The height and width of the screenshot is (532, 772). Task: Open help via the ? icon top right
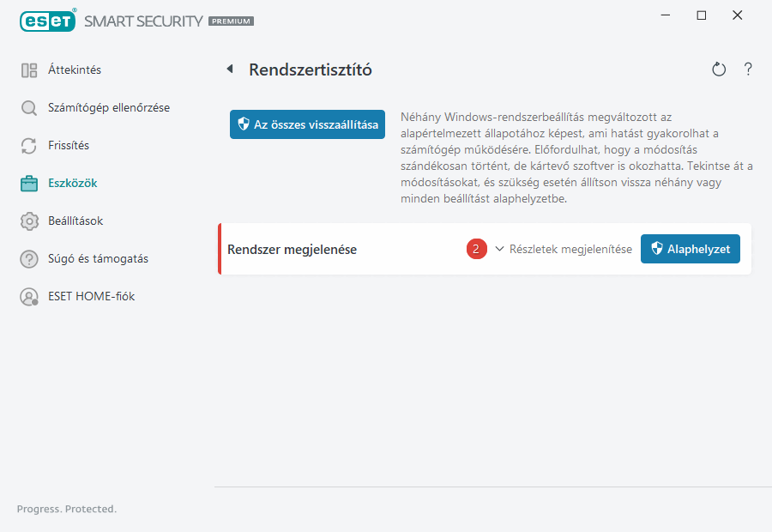pos(747,70)
